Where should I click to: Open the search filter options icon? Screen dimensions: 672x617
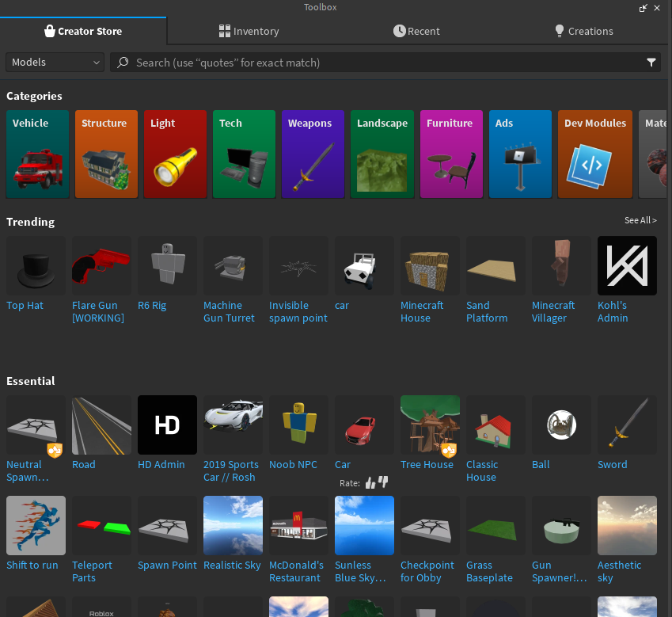[x=651, y=63]
